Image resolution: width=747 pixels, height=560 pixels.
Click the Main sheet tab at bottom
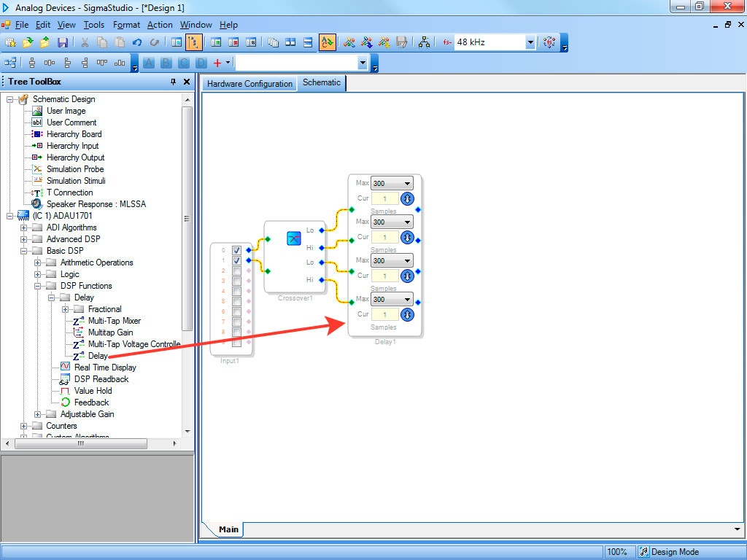pyautogui.click(x=228, y=529)
